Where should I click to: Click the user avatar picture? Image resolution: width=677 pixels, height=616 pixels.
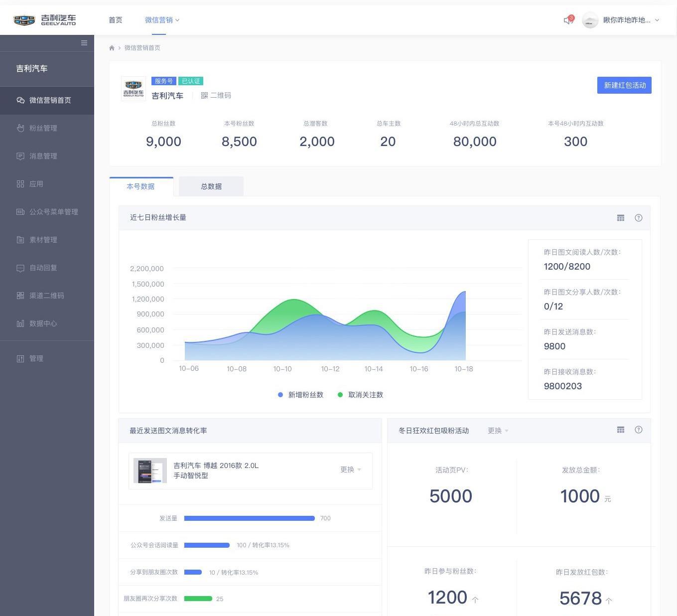click(x=590, y=20)
